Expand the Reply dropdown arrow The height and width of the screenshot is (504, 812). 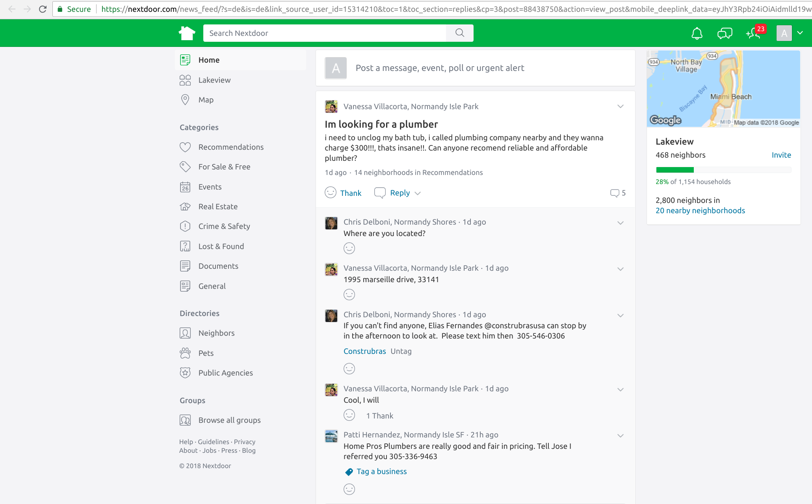point(418,193)
